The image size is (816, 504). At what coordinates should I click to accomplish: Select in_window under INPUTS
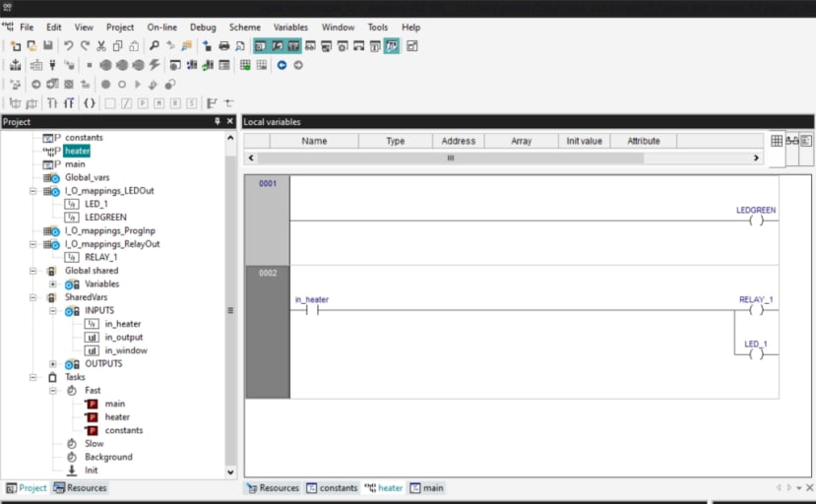126,350
